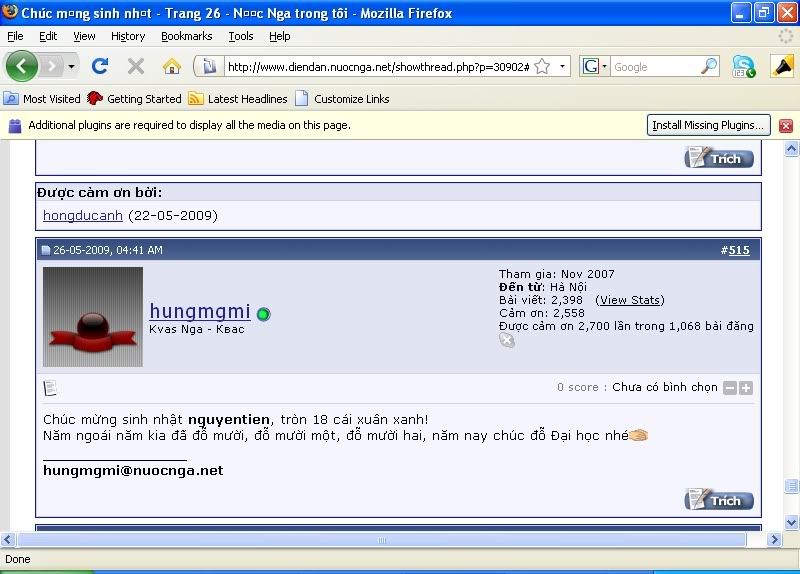Screen dimensions: 800x574
Task: Open the Tools menu
Action: point(240,36)
